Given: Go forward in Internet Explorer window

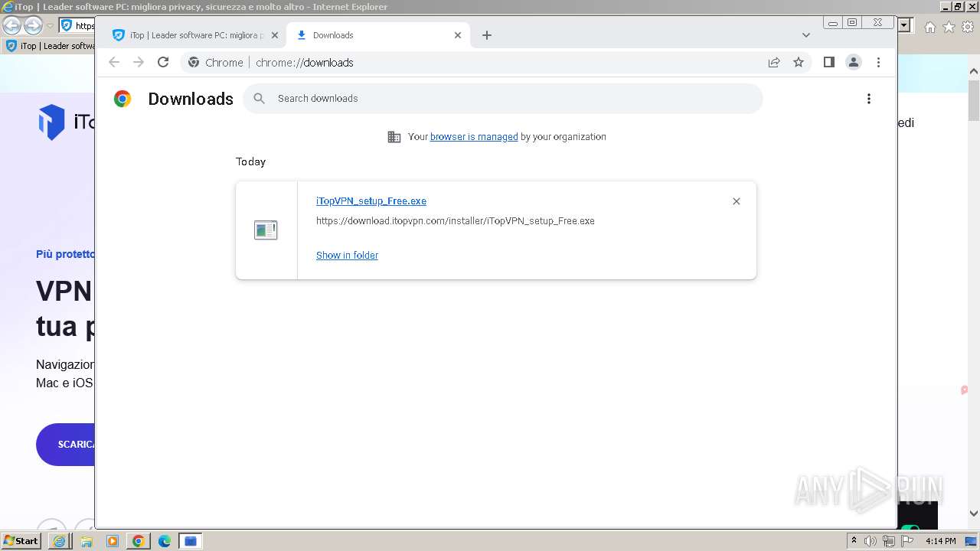Looking at the screenshot, I should 33,25.
